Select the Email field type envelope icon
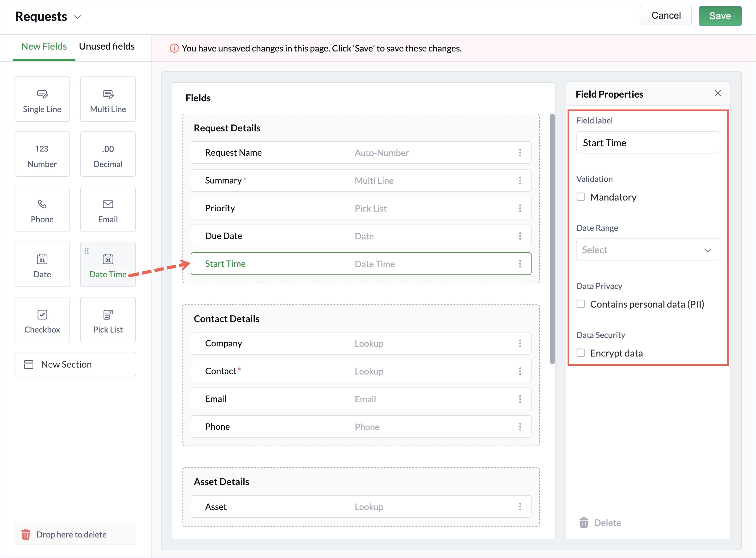Image resolution: width=756 pixels, height=558 pixels. tap(108, 204)
